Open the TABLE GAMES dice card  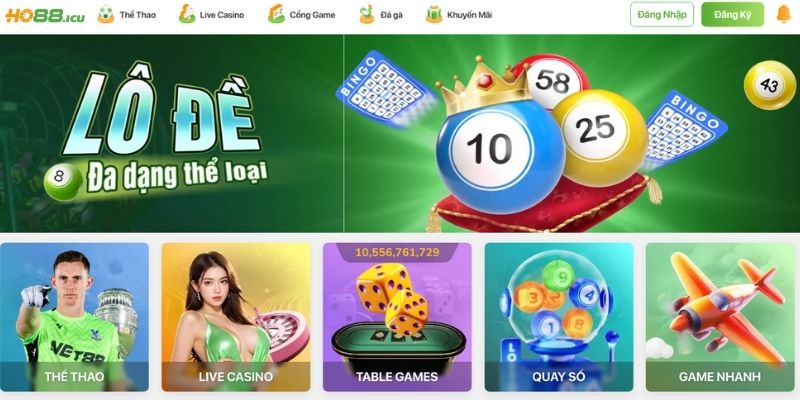tap(397, 317)
